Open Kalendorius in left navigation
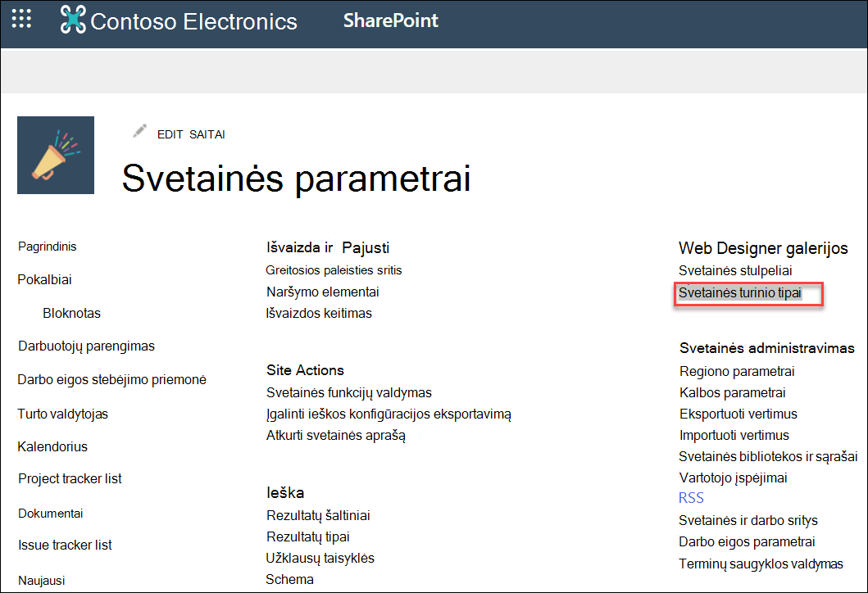 coord(52,446)
